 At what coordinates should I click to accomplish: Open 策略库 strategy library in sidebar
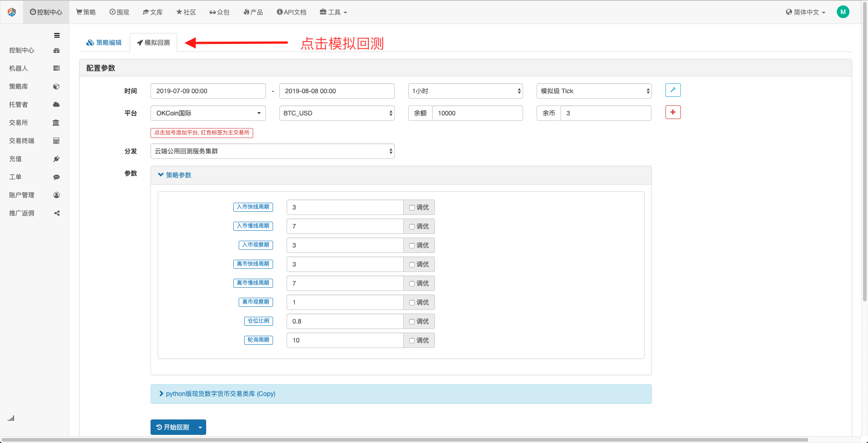click(56, 86)
